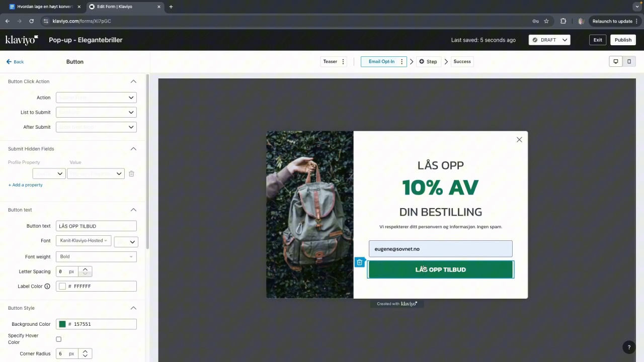
Task: Open the Profile Property dropdown
Action: [x=49, y=173]
